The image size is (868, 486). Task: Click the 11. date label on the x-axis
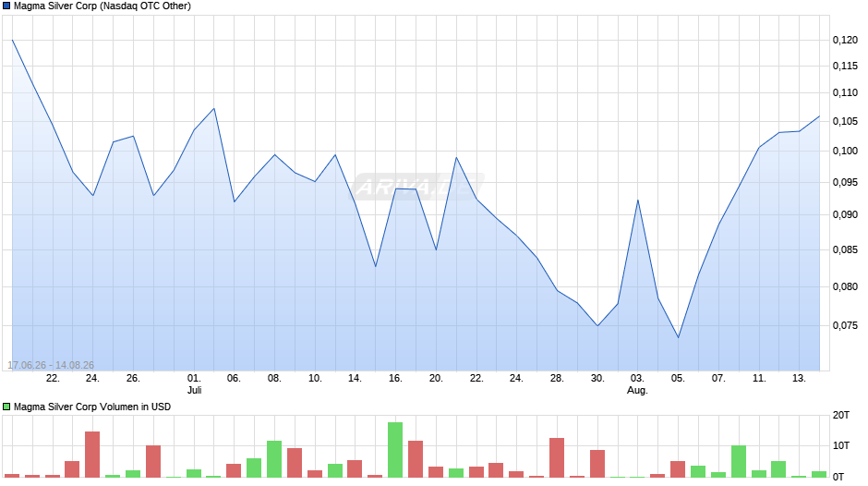click(x=759, y=378)
